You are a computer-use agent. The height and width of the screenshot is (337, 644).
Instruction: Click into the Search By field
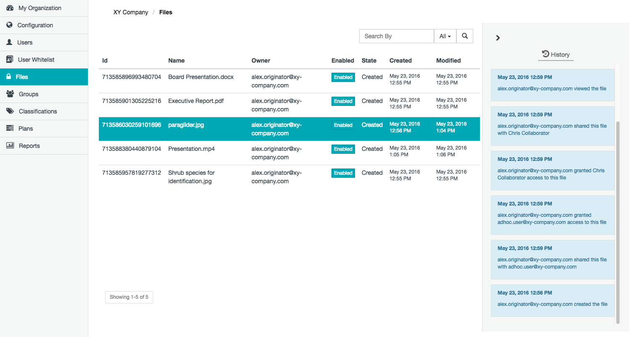[396, 36]
